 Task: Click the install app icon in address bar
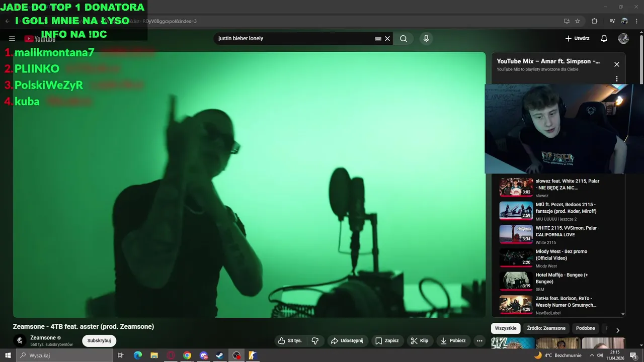[x=567, y=21]
